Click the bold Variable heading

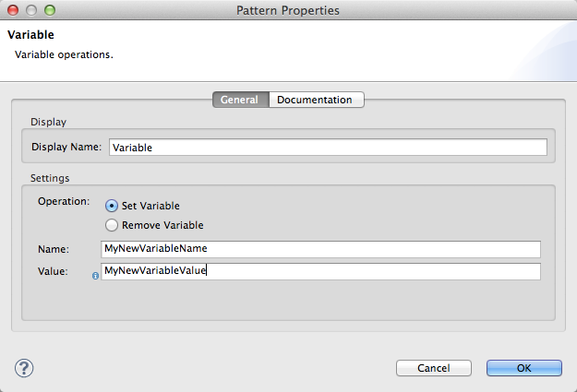[30, 35]
